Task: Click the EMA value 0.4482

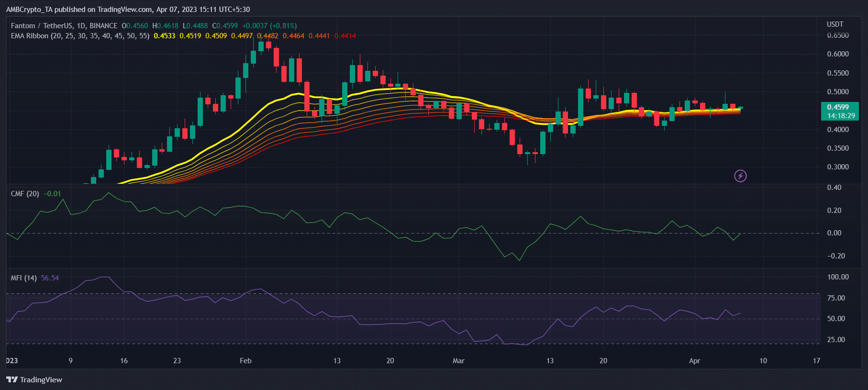Action: coord(267,36)
